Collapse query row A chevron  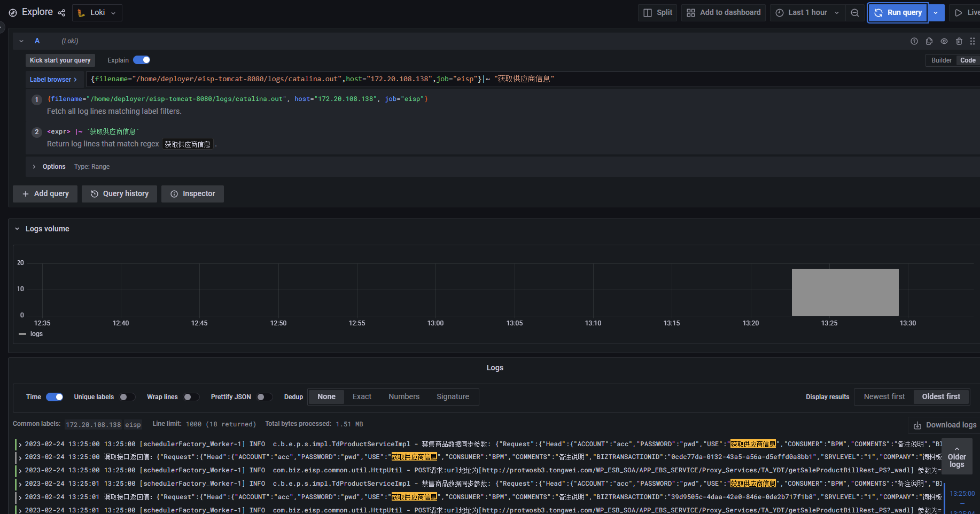pos(21,41)
